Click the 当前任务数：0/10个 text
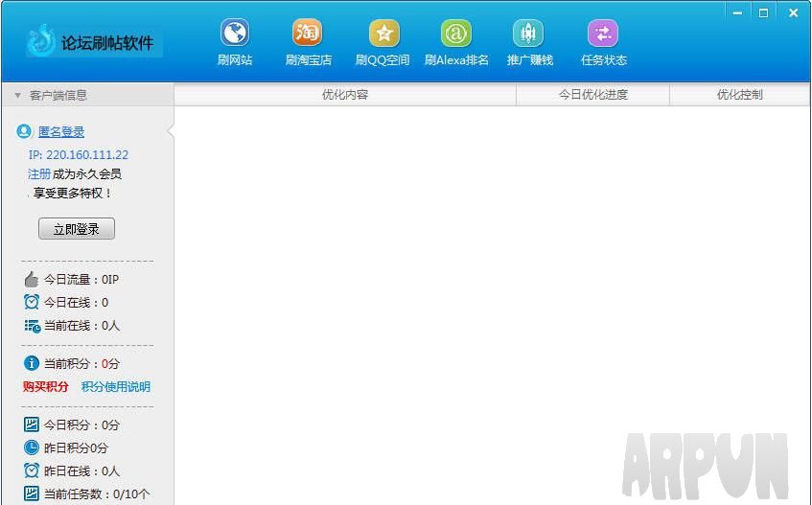This screenshot has height=505, width=812. pos(97,494)
